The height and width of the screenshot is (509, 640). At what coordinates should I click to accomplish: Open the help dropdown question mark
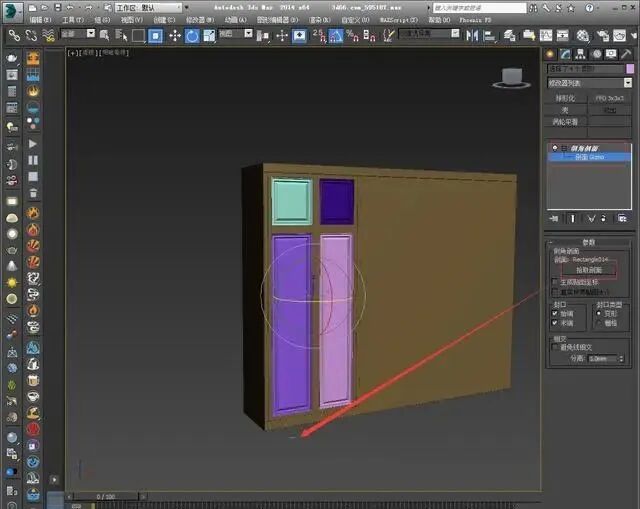590,7
